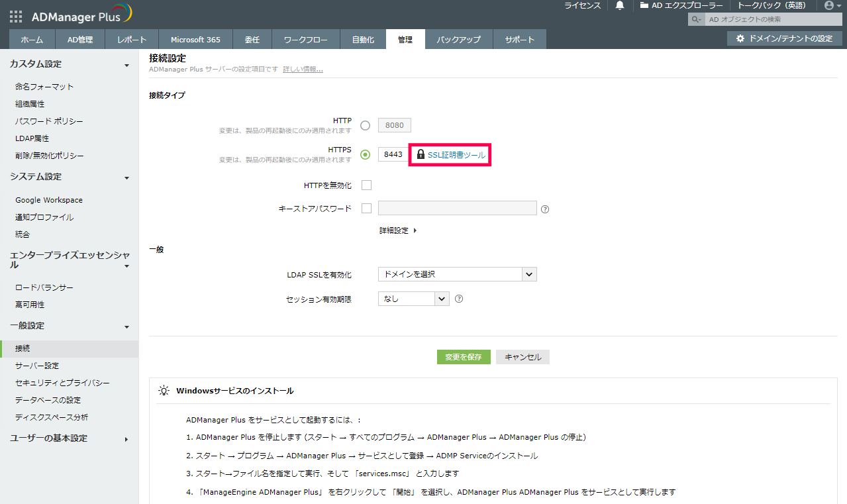This screenshot has width=847, height=504.
Task: Open the AD管理 tab
Action: point(80,40)
